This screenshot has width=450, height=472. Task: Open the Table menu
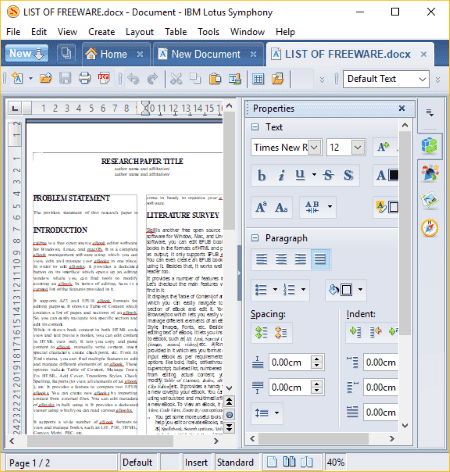point(176,32)
